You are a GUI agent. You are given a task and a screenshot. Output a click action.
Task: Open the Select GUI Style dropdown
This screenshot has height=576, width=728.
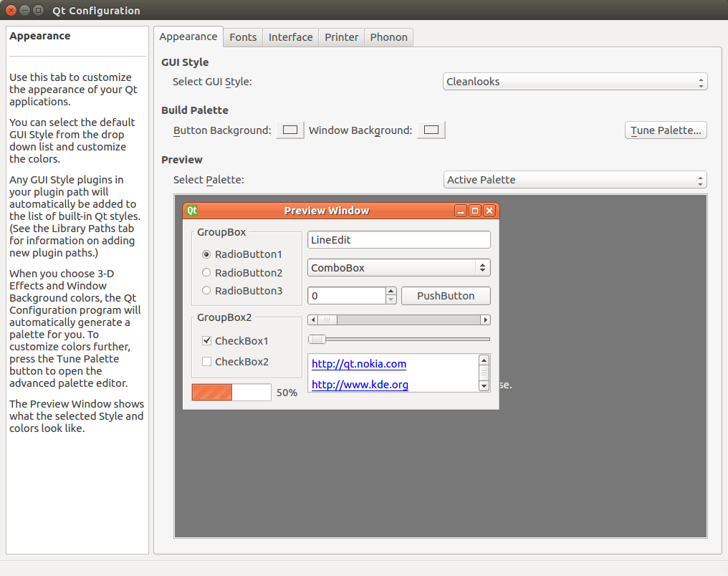(x=575, y=81)
